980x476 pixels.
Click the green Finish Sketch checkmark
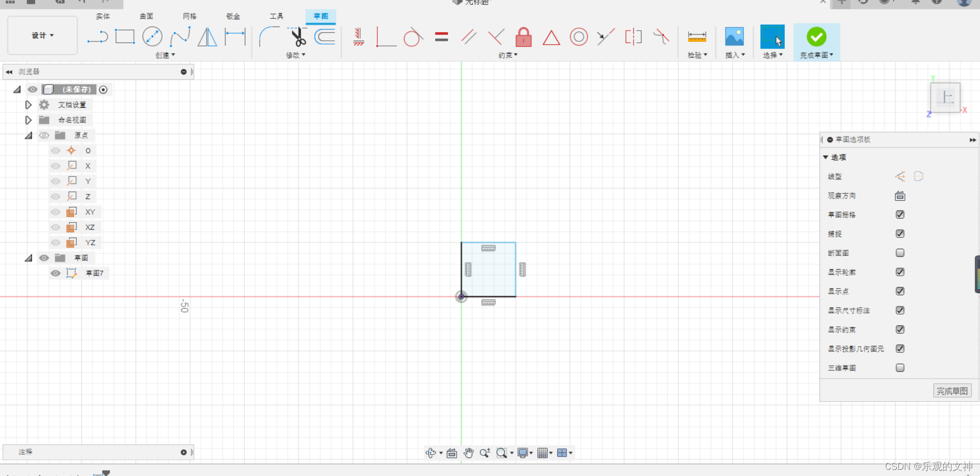coord(816,37)
